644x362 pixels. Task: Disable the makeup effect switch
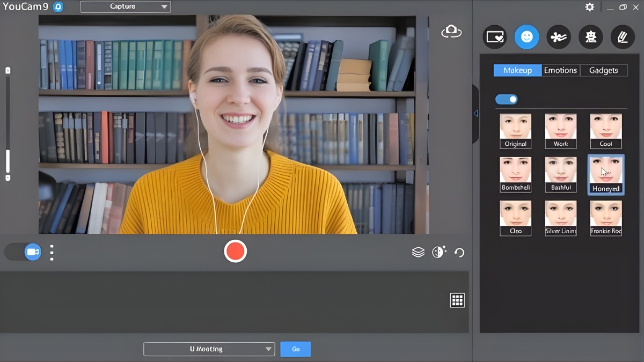point(506,99)
